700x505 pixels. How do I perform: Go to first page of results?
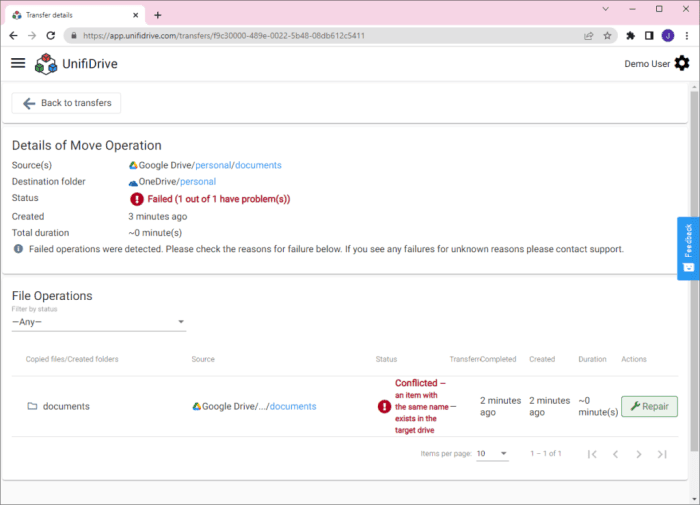tap(592, 454)
